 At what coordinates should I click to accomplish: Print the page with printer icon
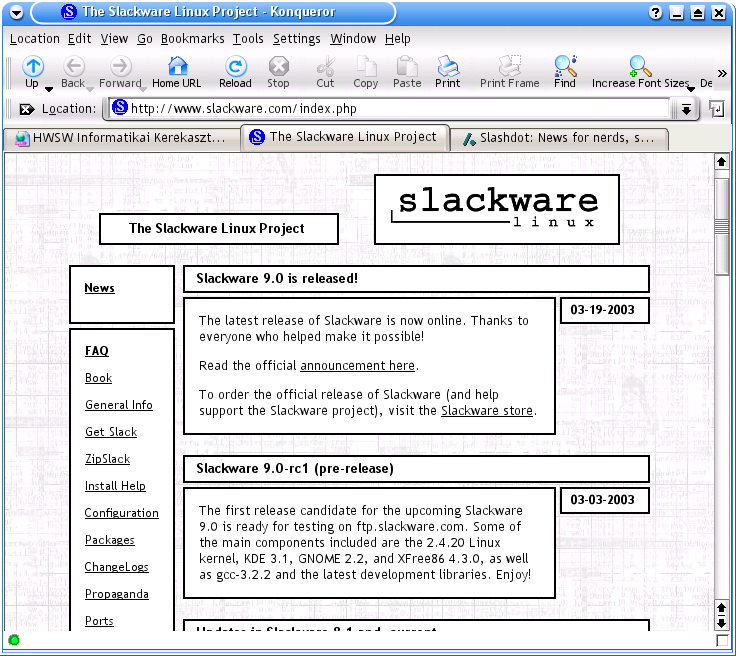point(448,67)
